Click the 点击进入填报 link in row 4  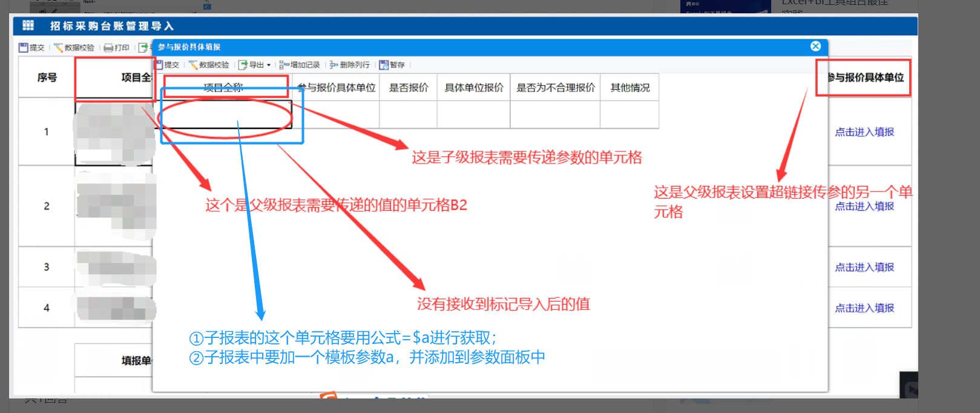point(864,308)
